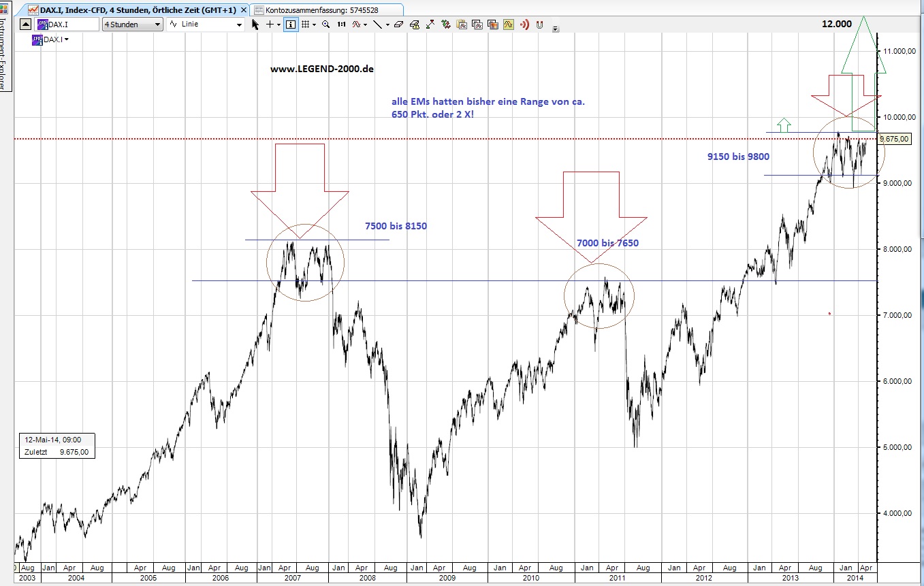The width and height of the screenshot is (924, 586).
Task: Toggle the info tooltip mode button
Action: 290,25
